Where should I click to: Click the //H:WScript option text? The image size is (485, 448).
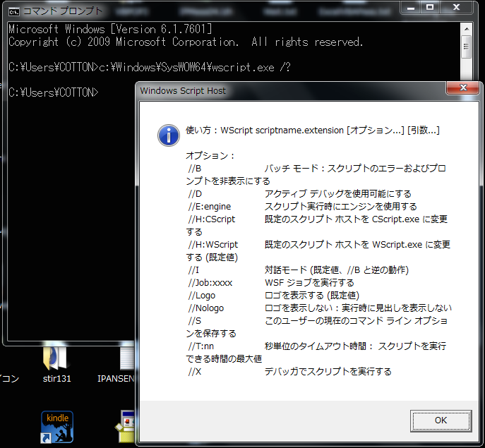[x=213, y=245]
